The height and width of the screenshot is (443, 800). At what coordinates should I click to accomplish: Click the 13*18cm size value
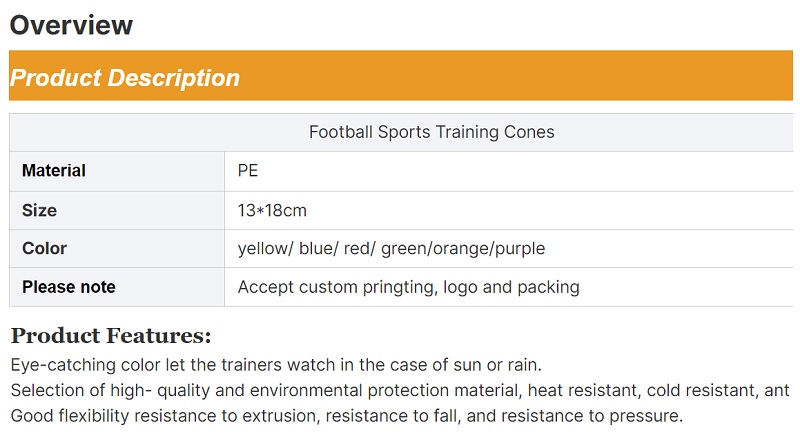(x=272, y=210)
